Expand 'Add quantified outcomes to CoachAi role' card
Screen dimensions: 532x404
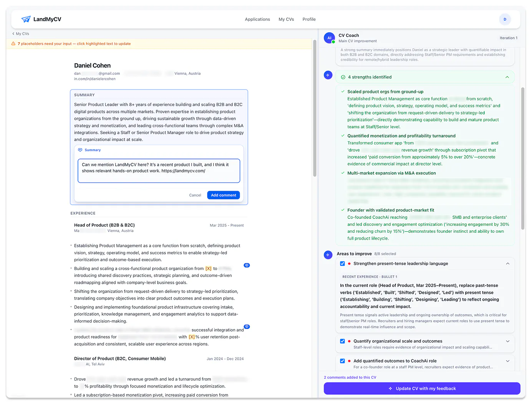507,361
